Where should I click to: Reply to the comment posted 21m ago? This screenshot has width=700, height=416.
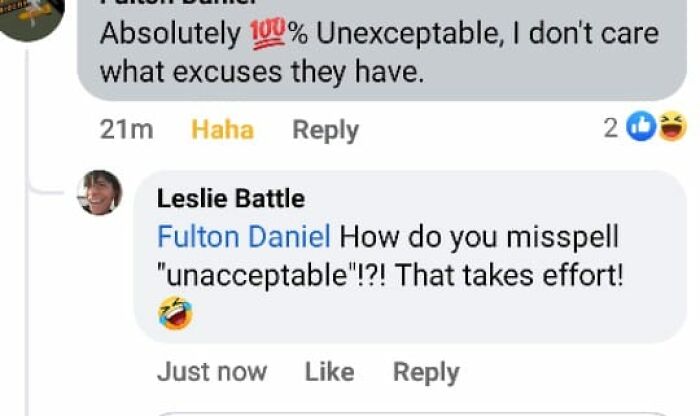(x=325, y=130)
